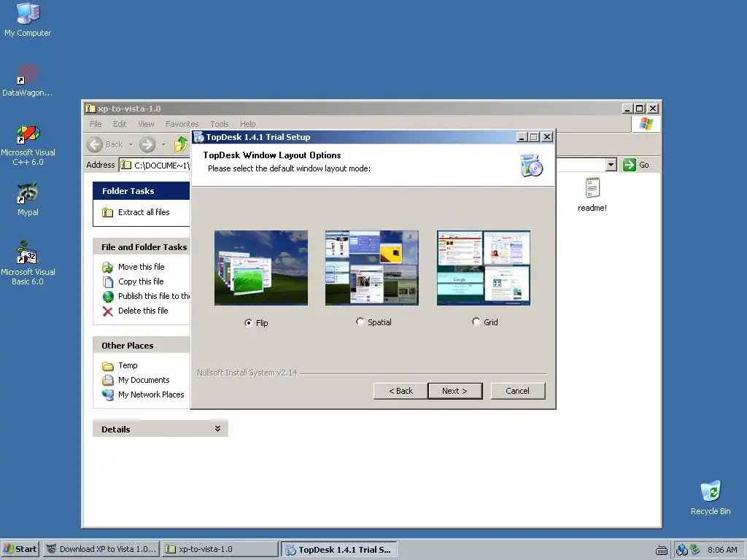Click the Explorer Forward arrow button
This screenshot has height=560, width=747.
pyautogui.click(x=147, y=144)
